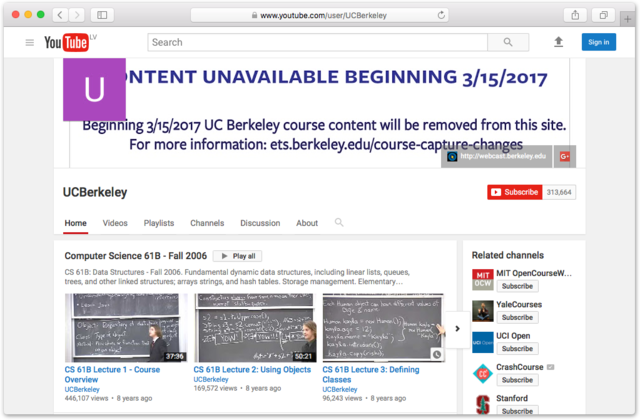Toggle the Safari sidebar button
The image size is (640, 420).
click(103, 15)
